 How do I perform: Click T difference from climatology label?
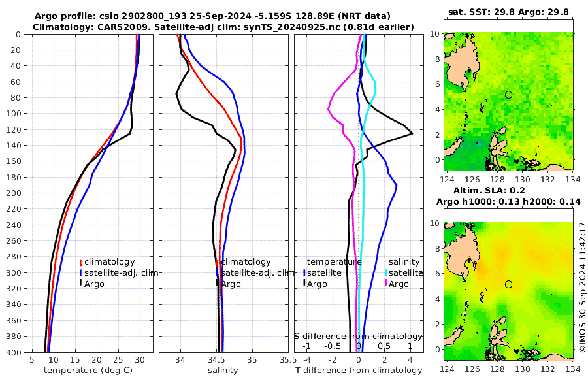359,371
